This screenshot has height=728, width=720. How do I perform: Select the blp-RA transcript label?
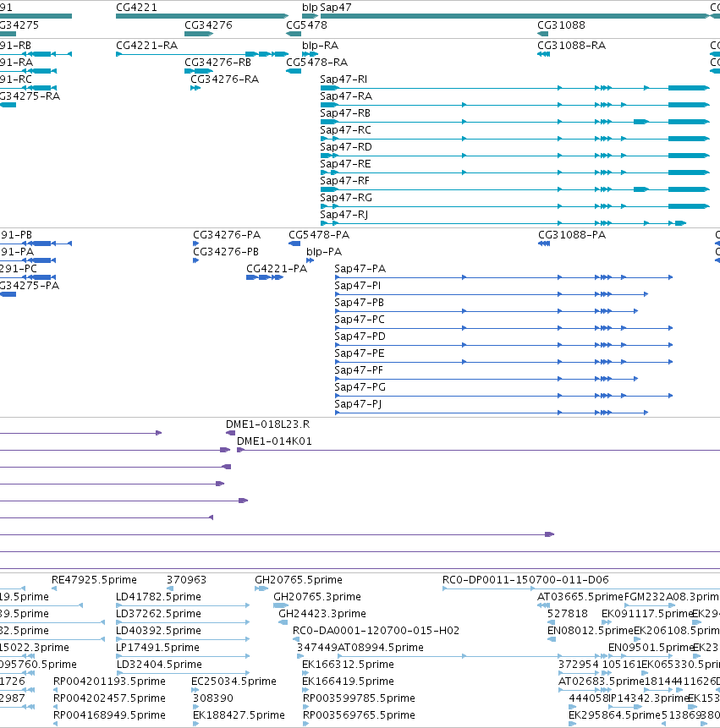pos(320,46)
